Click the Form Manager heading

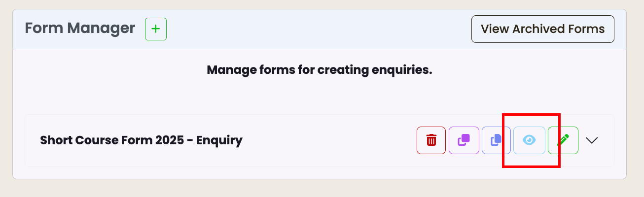(80, 28)
